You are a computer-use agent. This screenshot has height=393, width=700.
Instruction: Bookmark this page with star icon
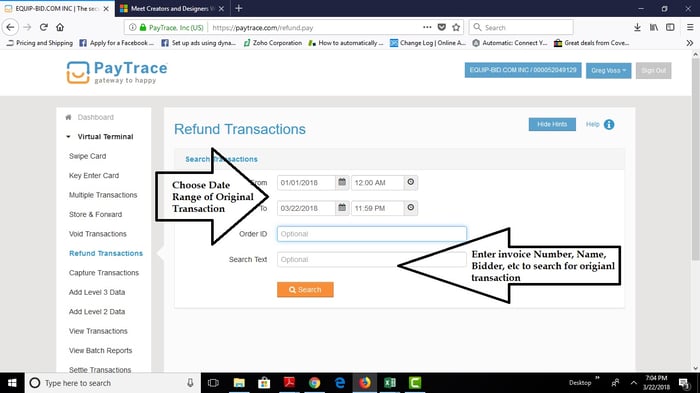(456, 27)
